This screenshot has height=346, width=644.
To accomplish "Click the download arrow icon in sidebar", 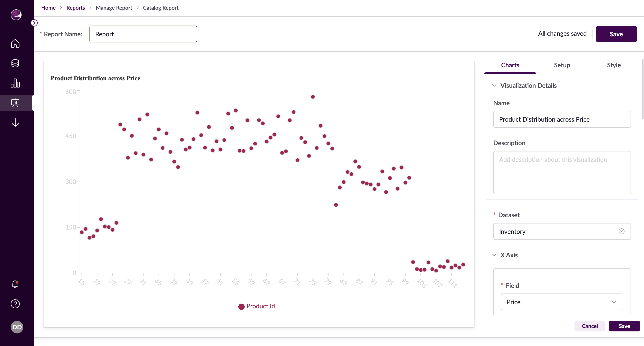I will click(15, 122).
